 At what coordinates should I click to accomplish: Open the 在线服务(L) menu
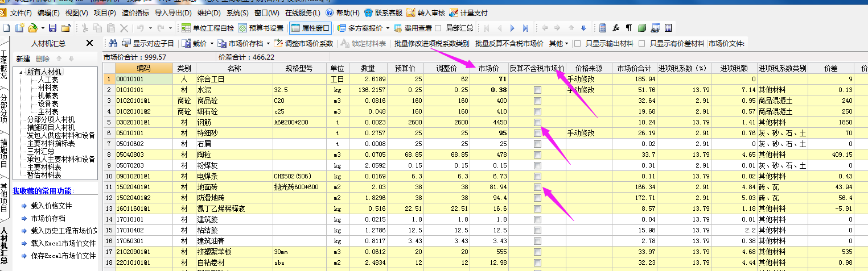tap(302, 12)
